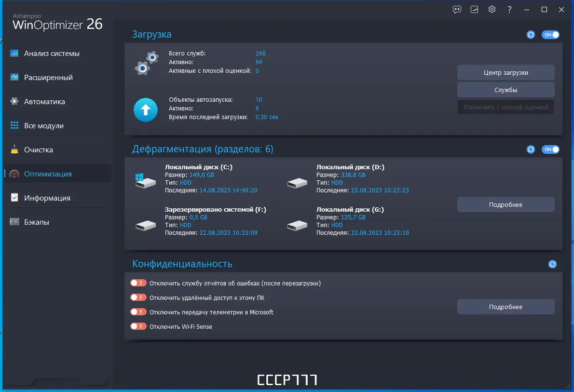Open help question mark icon

coord(509,10)
